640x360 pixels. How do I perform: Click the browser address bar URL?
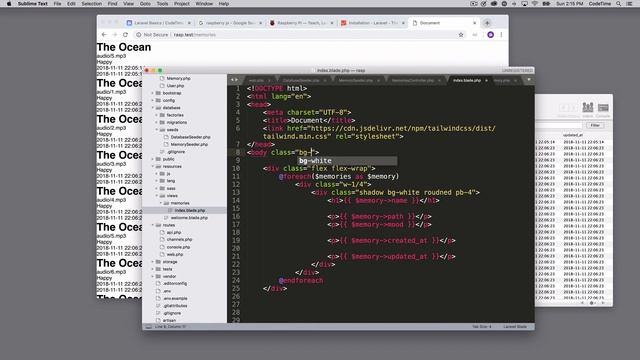195,35
